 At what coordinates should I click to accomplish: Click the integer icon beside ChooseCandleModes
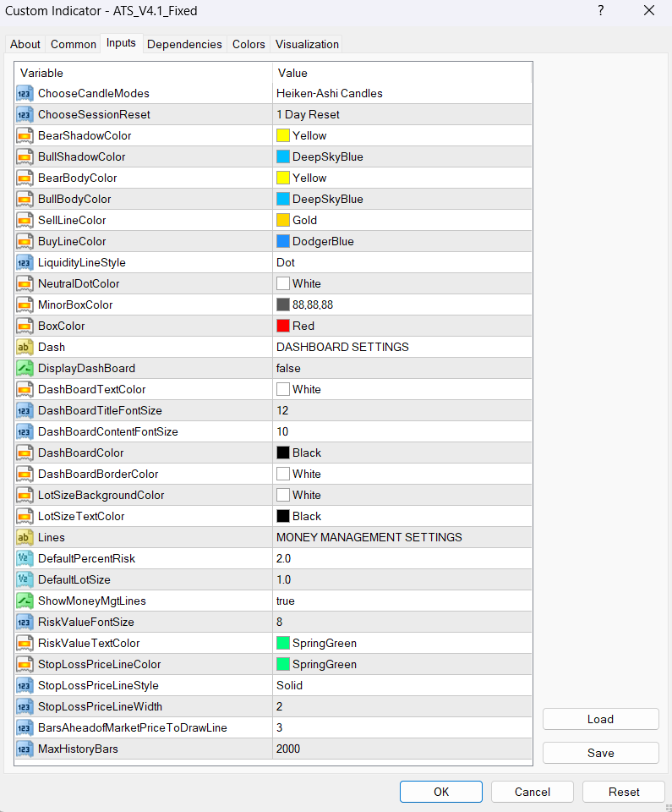25,93
